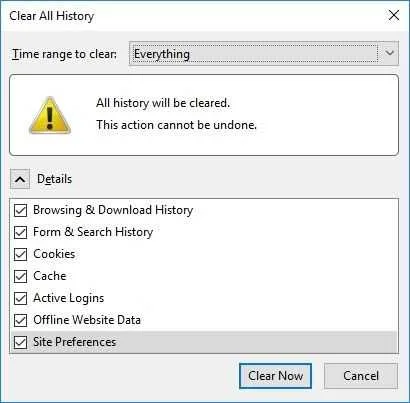Open the time range dropdown arrow
The image size is (410, 403).
(x=389, y=53)
